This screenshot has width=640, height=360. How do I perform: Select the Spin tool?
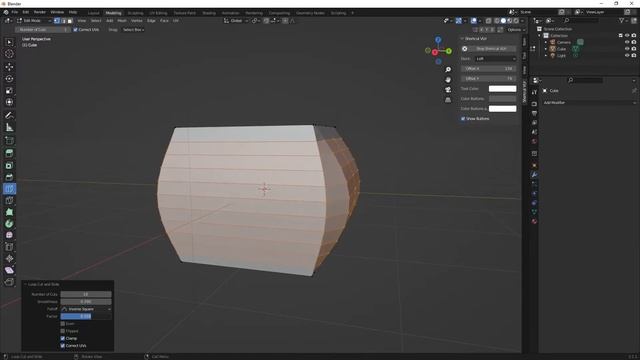coord(9,224)
